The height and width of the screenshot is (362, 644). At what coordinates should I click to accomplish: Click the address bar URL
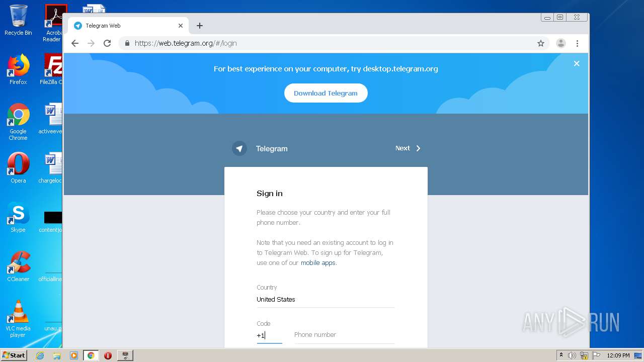[186, 43]
